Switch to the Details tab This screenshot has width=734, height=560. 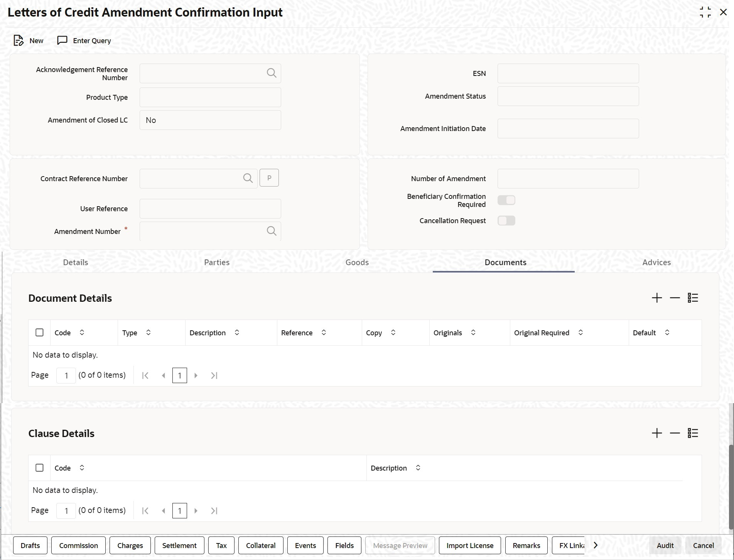[76, 262]
